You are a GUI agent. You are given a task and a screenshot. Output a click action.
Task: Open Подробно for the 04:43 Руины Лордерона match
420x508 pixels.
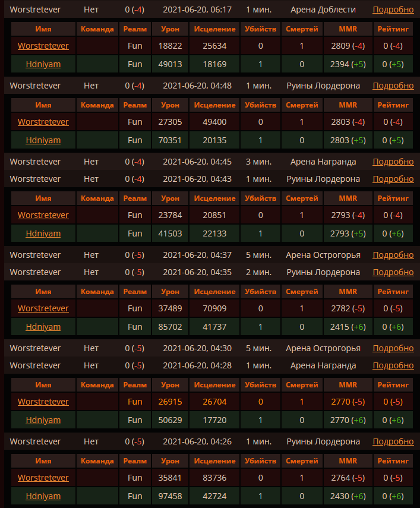393,179
